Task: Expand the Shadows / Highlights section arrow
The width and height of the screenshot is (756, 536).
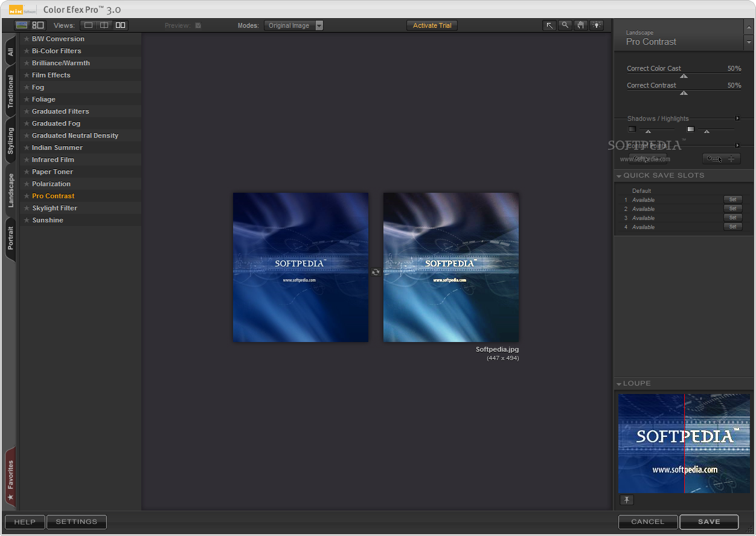Action: [x=737, y=118]
